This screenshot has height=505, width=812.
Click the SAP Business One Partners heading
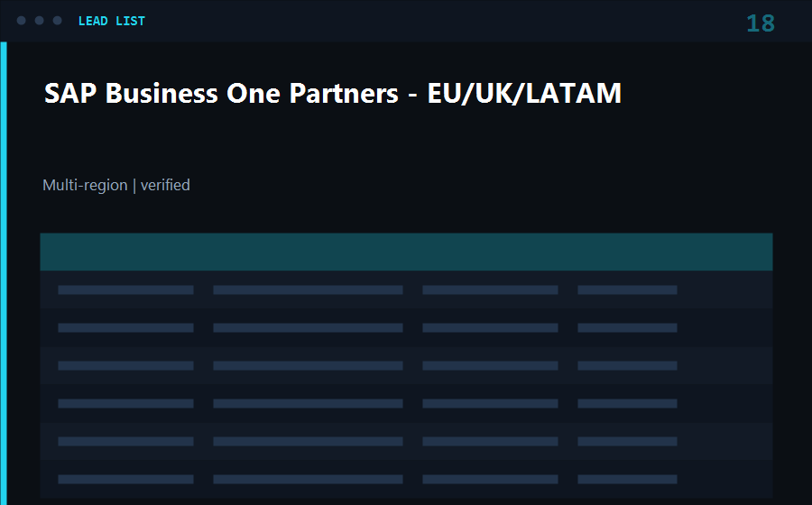click(x=332, y=94)
